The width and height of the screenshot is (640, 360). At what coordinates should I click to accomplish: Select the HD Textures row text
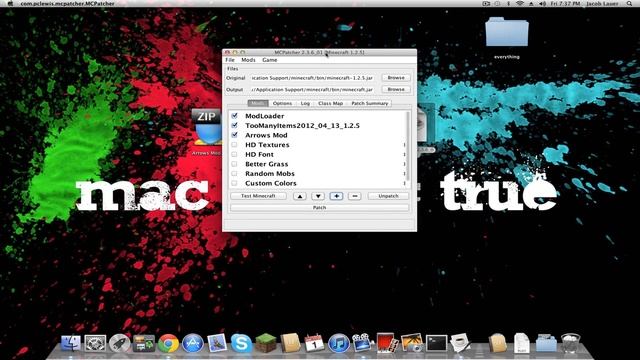click(x=267, y=145)
